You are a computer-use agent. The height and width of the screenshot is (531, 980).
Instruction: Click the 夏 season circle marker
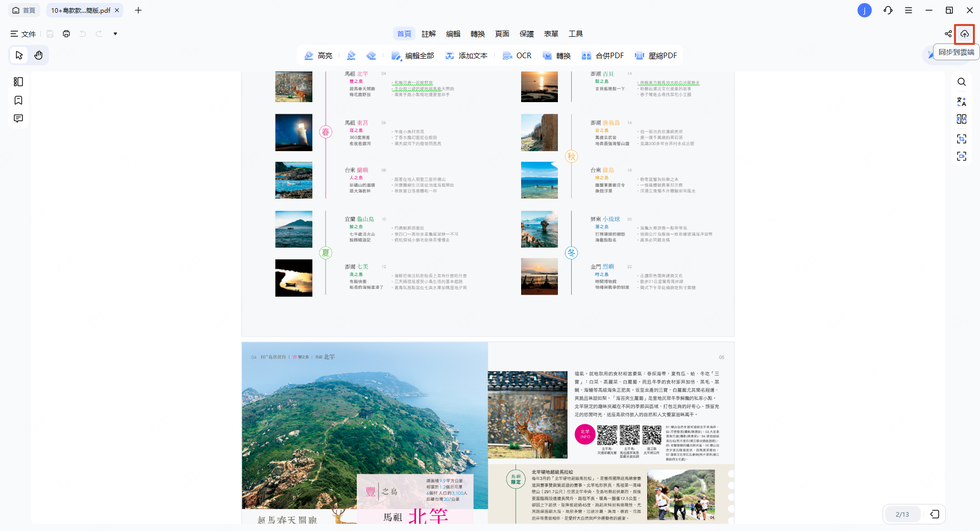point(326,253)
